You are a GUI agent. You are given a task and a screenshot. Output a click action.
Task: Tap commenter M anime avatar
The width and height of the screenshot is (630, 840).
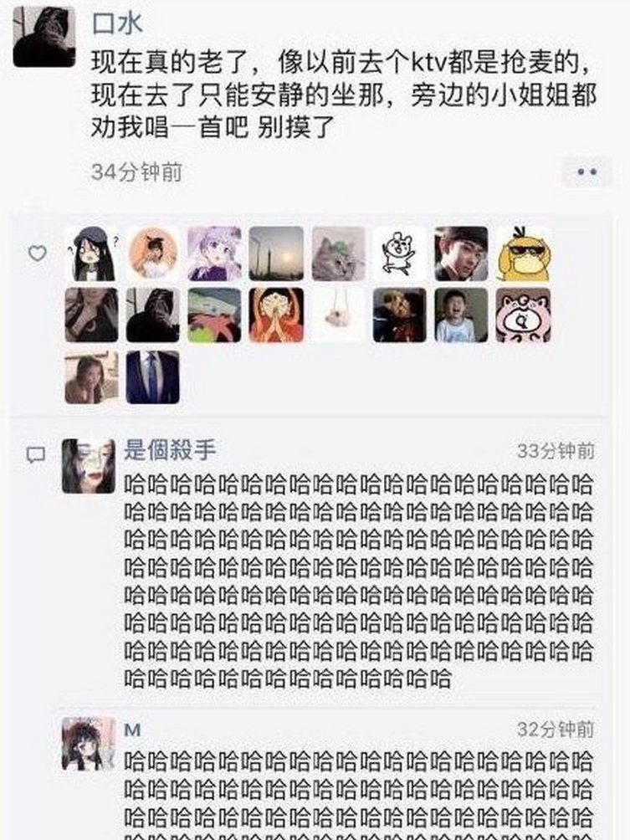coord(89,744)
